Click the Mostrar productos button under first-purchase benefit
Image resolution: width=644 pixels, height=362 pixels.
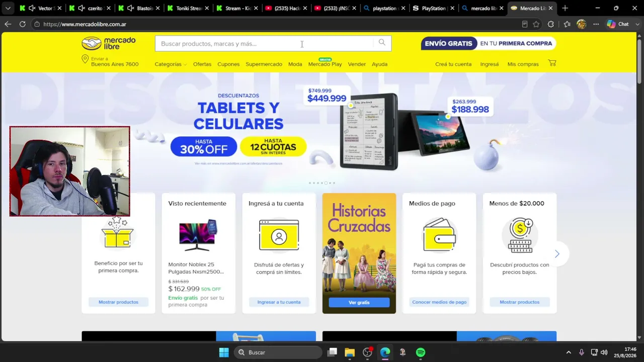pos(118,302)
